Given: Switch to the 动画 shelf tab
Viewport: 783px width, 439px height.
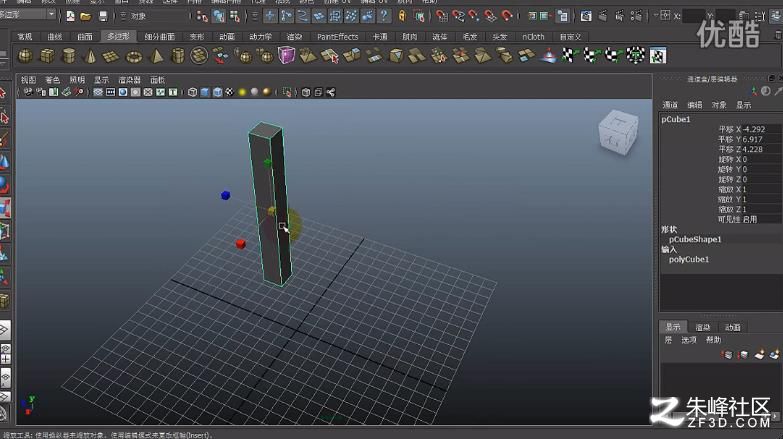Looking at the screenshot, I should (x=227, y=36).
